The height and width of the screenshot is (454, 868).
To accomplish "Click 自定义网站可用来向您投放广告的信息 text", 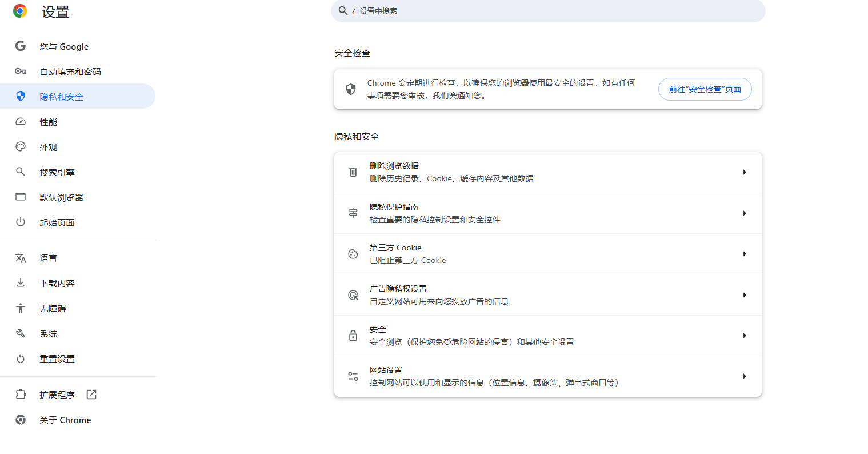I will point(439,301).
